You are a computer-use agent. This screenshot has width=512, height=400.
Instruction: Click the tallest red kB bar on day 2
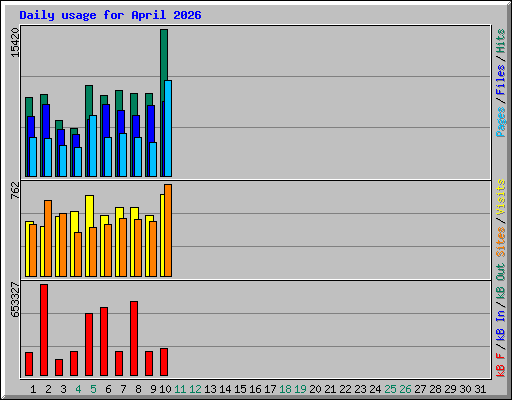(44, 330)
